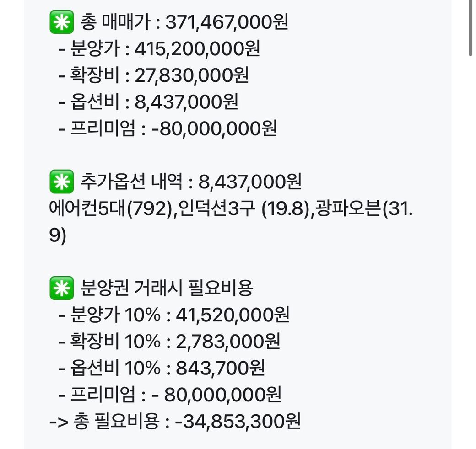Click the 확장비 amount 27,830,000원

tap(191, 75)
